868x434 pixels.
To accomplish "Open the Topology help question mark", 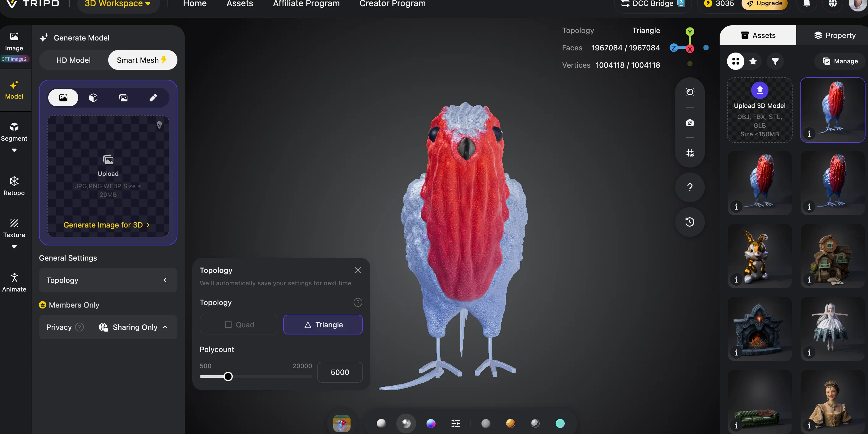I will tap(358, 303).
